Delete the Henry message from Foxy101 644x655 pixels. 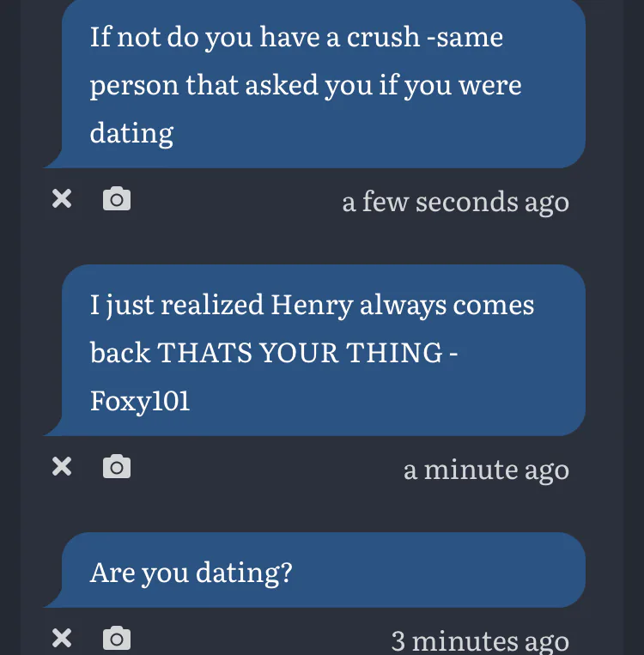tap(62, 466)
